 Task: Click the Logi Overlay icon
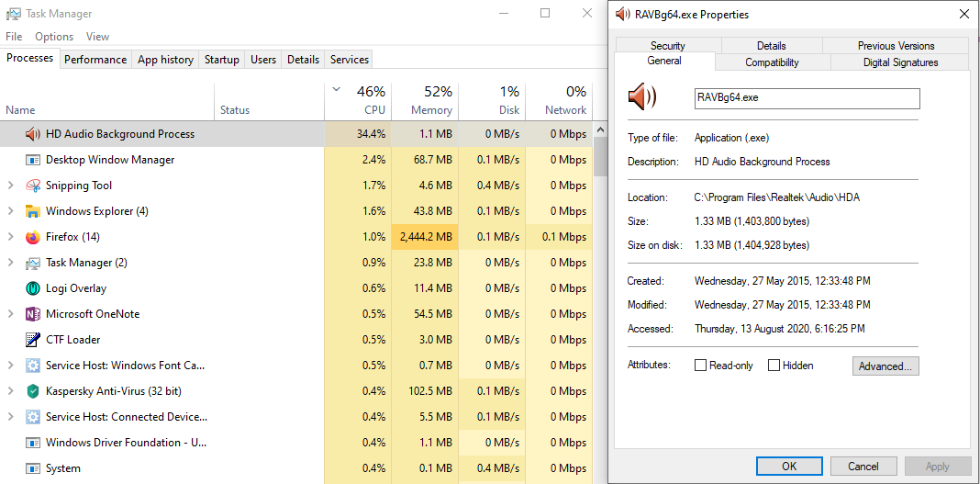32,288
